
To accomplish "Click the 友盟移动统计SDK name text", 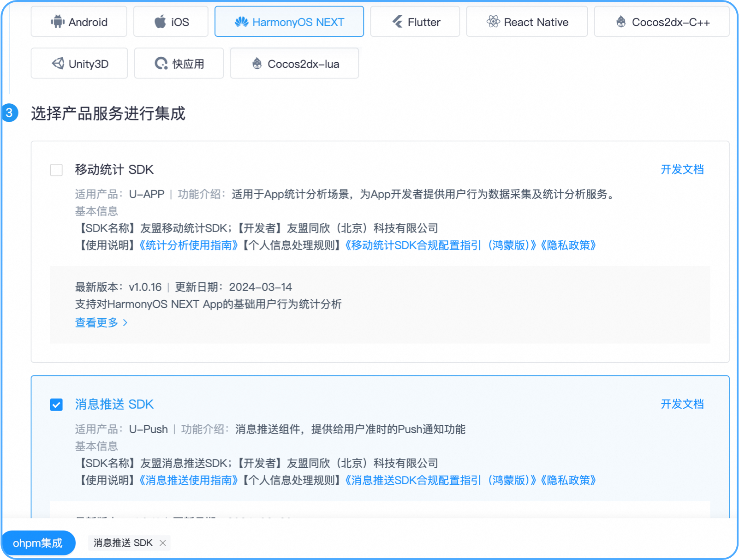I will [x=183, y=228].
